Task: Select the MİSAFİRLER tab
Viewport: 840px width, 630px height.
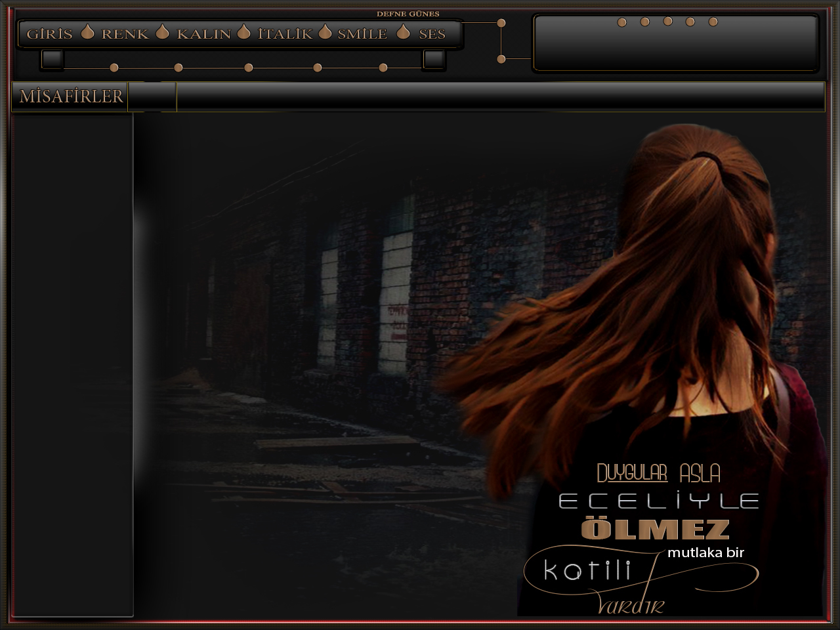Action: click(x=71, y=96)
